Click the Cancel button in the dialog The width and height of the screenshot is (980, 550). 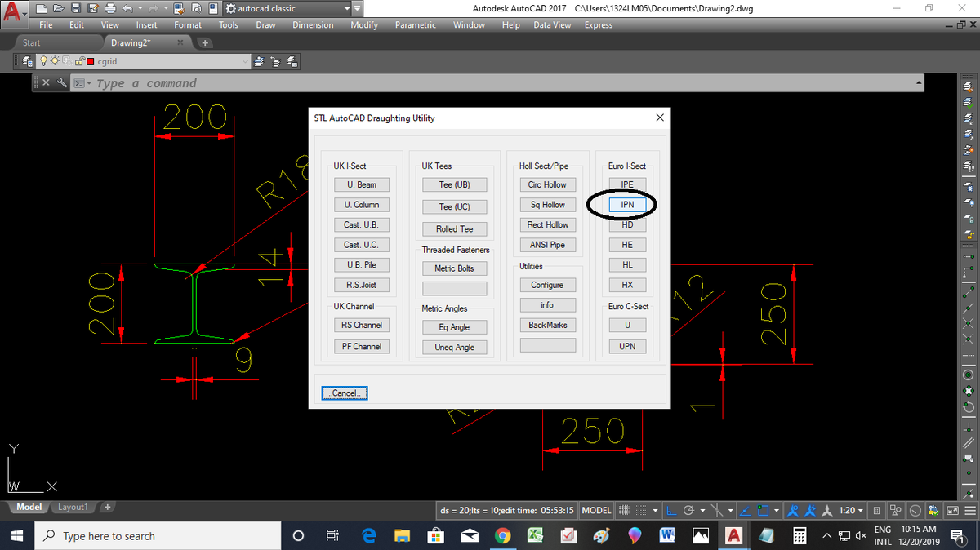coord(345,393)
